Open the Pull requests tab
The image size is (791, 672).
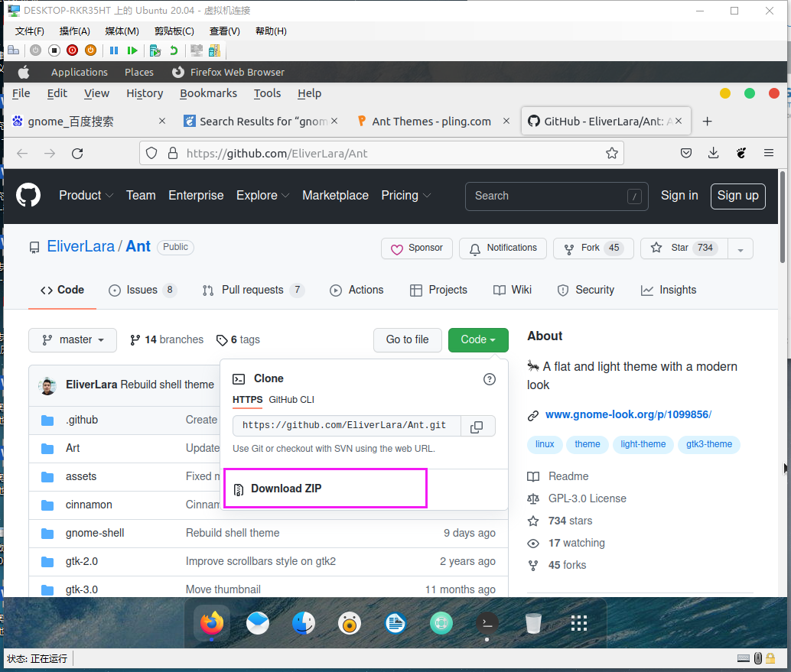252,290
